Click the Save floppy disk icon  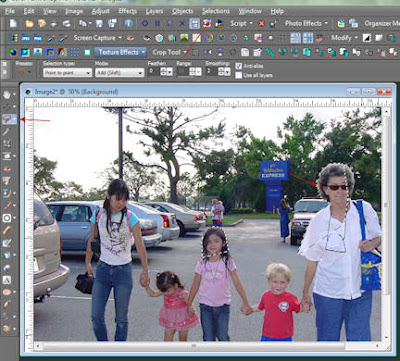click(99, 23)
